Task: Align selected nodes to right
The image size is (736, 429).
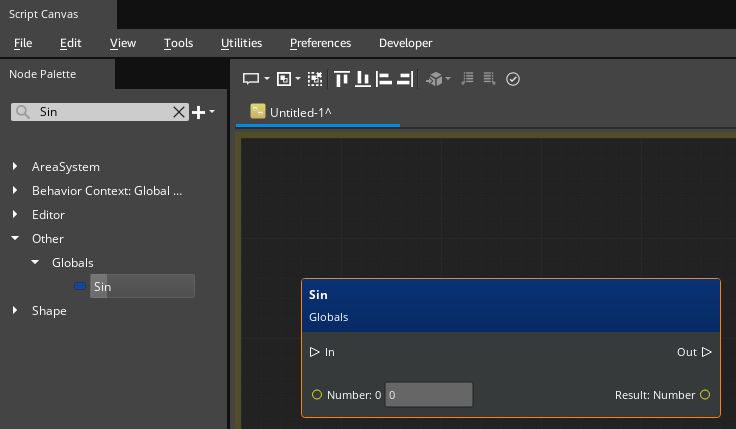Action: pyautogui.click(x=405, y=79)
